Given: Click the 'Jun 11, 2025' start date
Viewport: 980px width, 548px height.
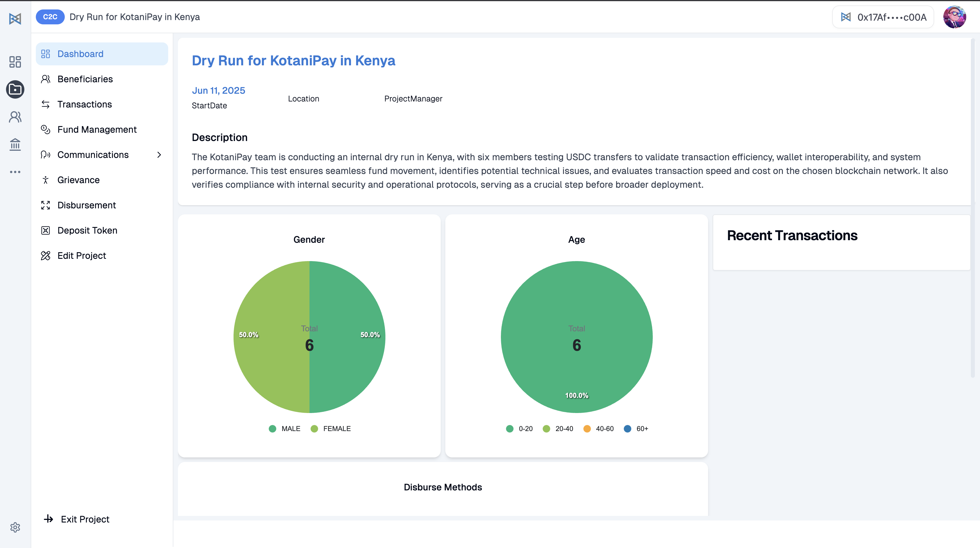Looking at the screenshot, I should coord(218,91).
